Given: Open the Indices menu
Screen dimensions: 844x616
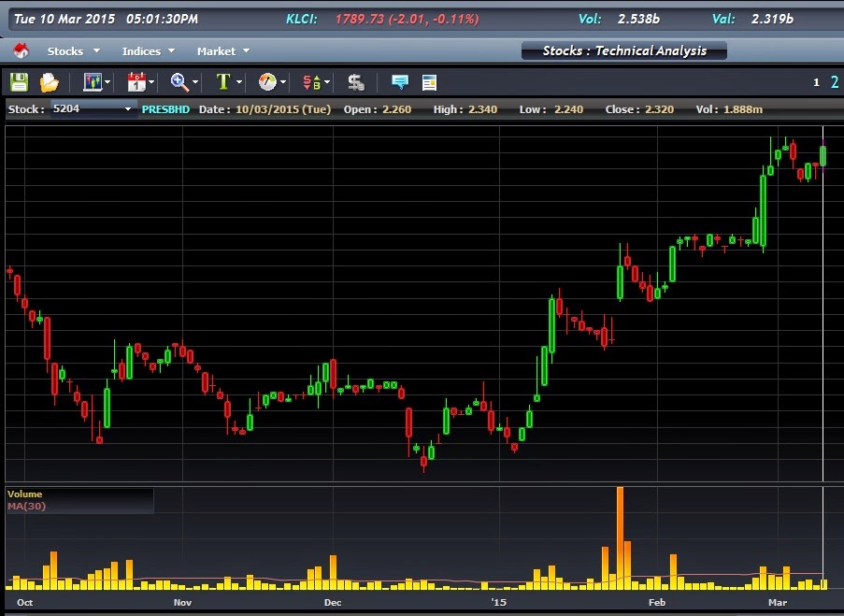Looking at the screenshot, I should [149, 51].
